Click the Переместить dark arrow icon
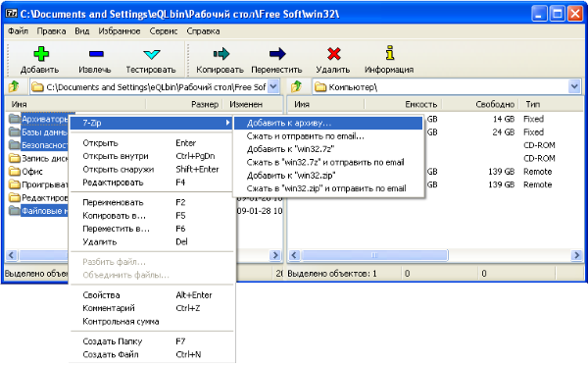Image resolution: width=588 pixels, height=366 pixels. pyautogui.click(x=277, y=54)
